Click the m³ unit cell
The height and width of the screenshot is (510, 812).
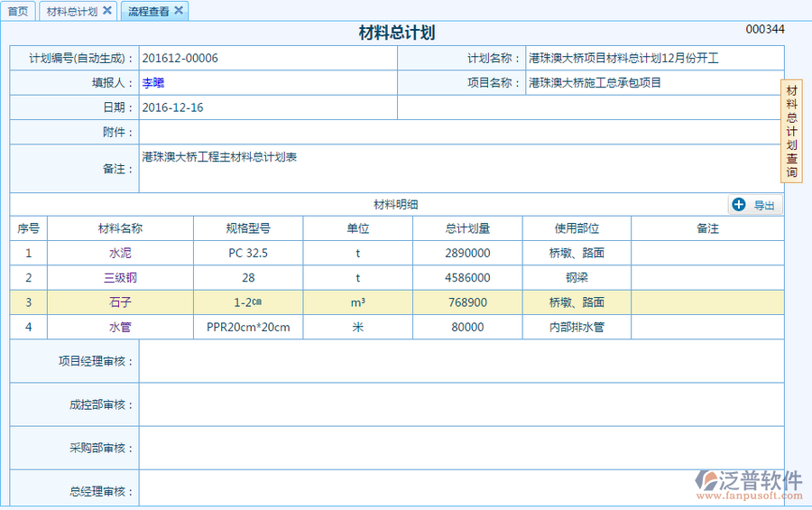coord(358,302)
